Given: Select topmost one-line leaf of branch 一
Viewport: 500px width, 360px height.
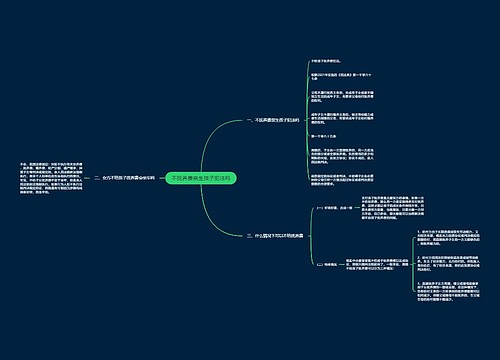Looking at the screenshot, I should point(326,61).
